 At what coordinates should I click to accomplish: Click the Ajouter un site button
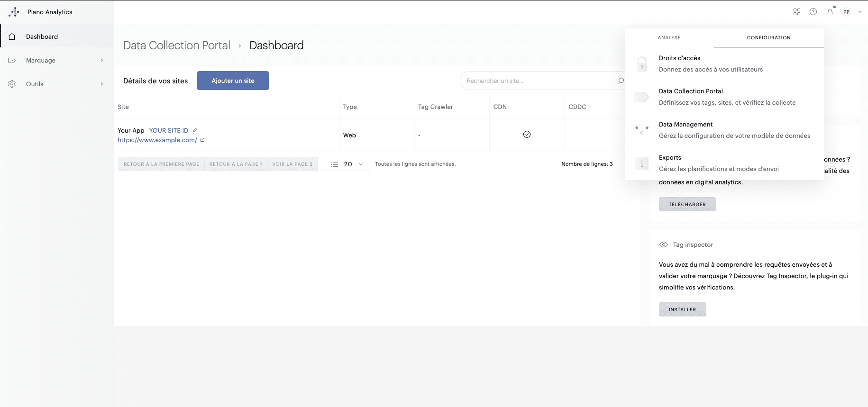pos(233,81)
